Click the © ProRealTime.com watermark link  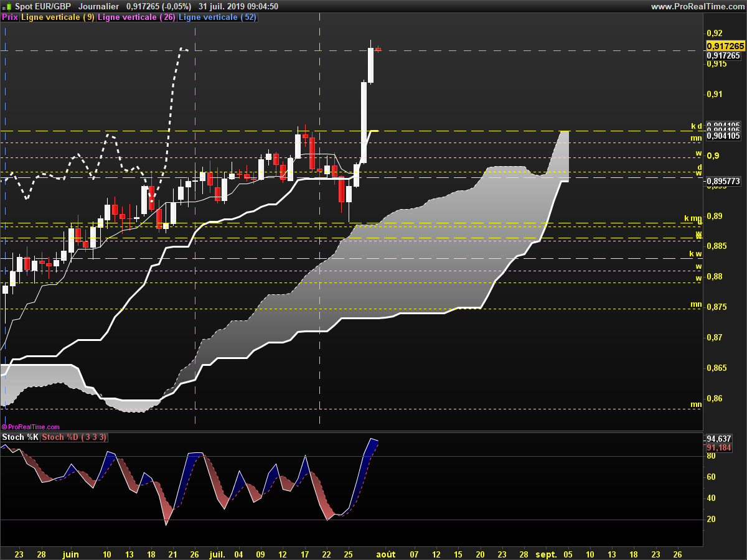click(31, 427)
